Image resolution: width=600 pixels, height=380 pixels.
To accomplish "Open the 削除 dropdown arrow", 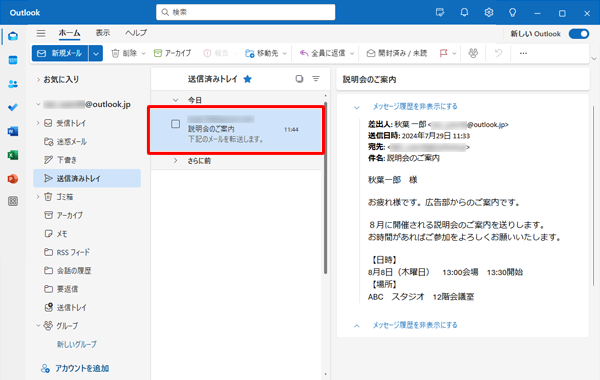I will [143, 54].
